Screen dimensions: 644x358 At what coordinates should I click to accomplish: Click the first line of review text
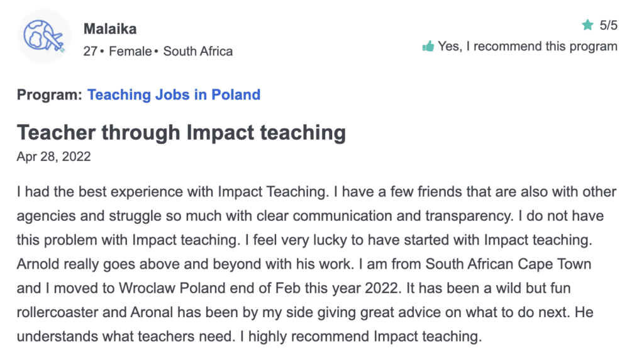click(x=316, y=191)
